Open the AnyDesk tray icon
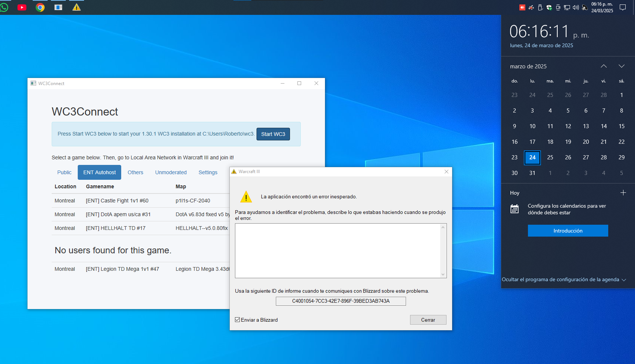635x364 pixels. [522, 7]
